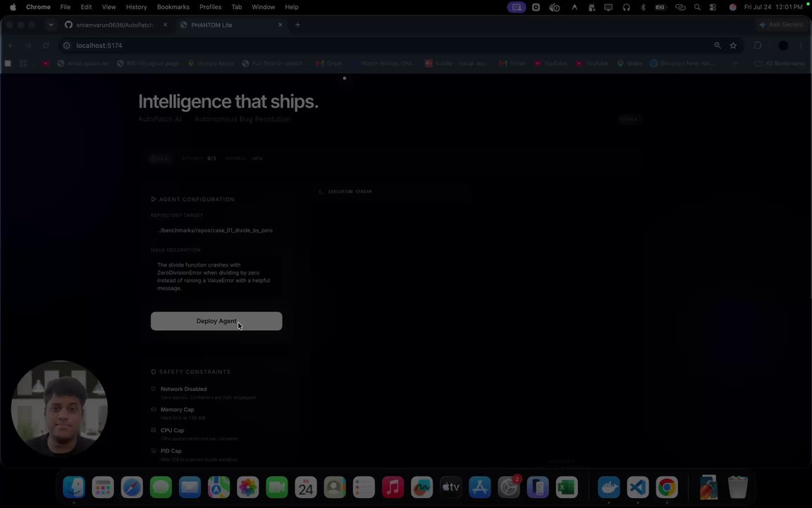Click the Ask Gemini button
Viewport: 812px width, 508px height.
(782, 25)
